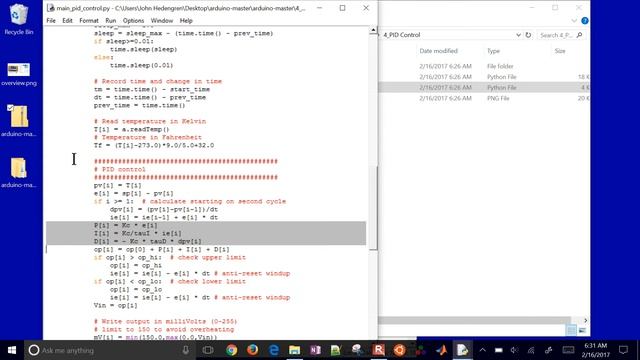Open the Format menu in IDLE
The height and width of the screenshot is (360, 640).
point(89,20)
